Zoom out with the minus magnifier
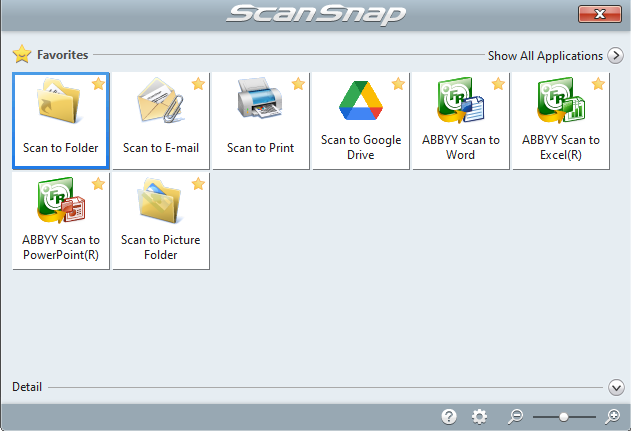 click(515, 417)
